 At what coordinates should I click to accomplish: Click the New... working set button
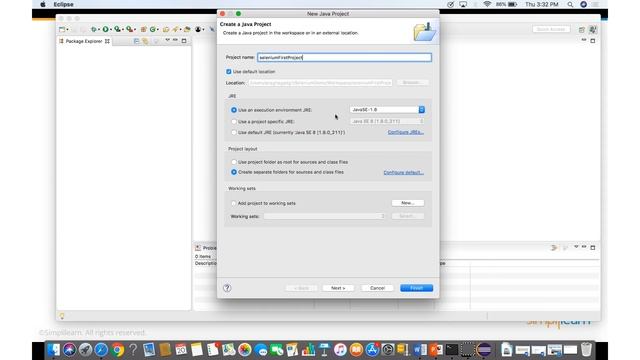pos(408,203)
